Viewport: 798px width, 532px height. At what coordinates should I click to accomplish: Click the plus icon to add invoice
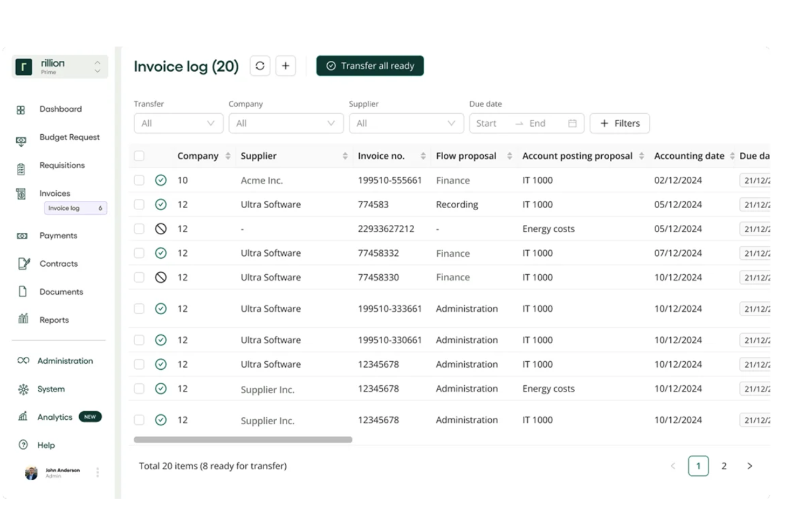[x=286, y=66]
